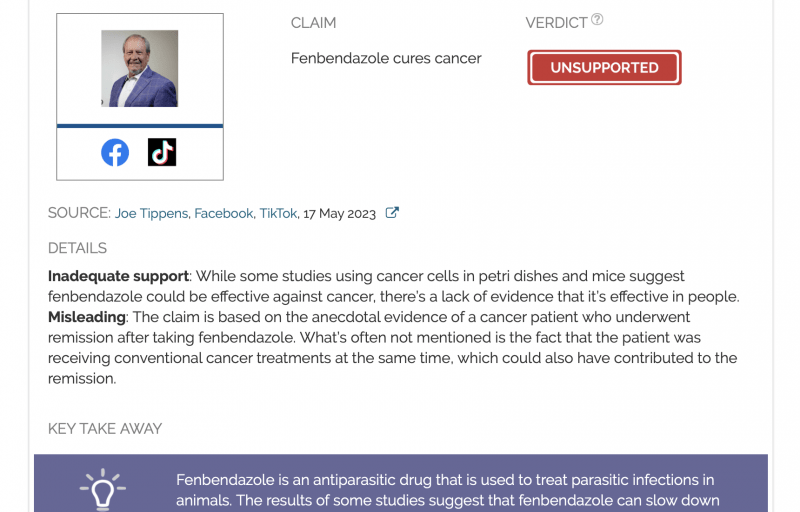Click the VERDICT heading label

(x=556, y=23)
